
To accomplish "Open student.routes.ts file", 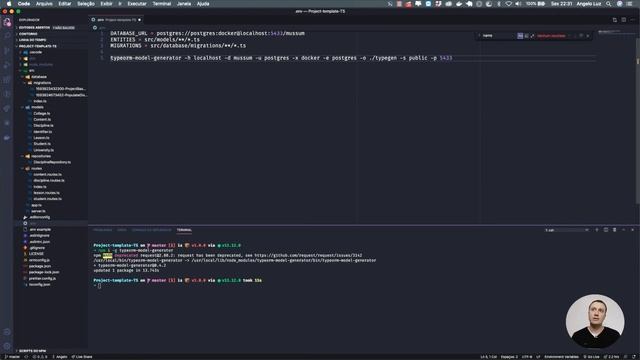I will coord(47,199).
